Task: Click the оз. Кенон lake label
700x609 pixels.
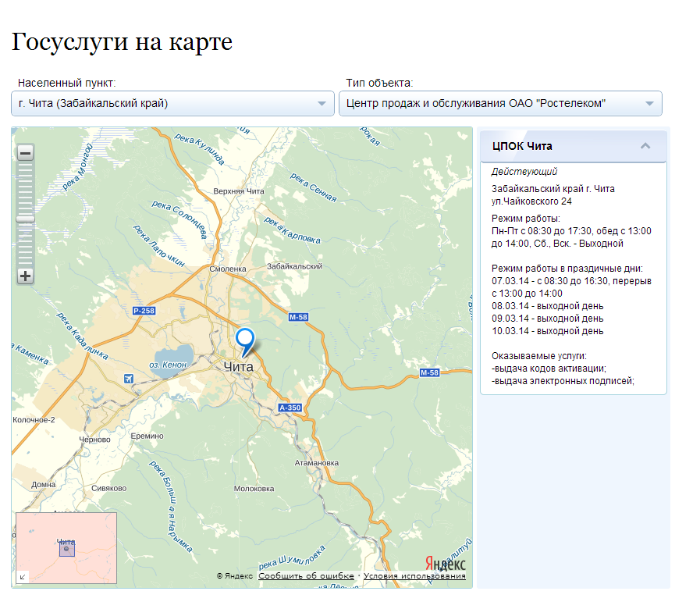Action: pos(168,365)
